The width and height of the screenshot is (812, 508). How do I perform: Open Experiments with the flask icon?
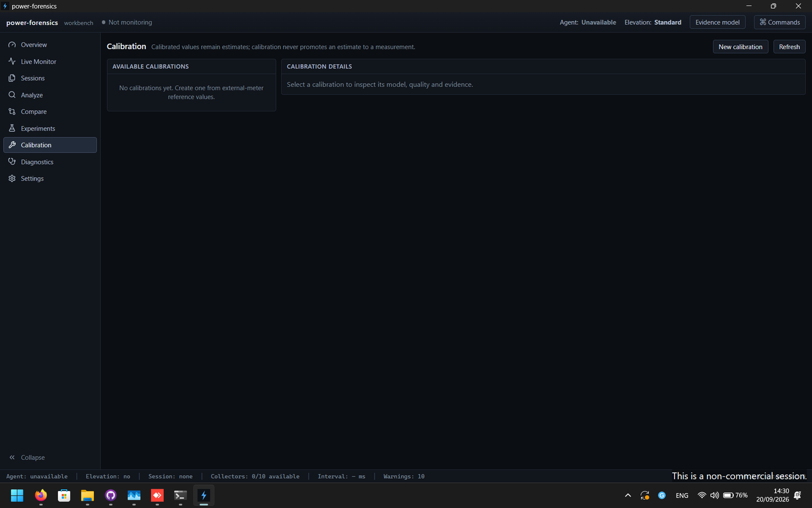pyautogui.click(x=50, y=128)
